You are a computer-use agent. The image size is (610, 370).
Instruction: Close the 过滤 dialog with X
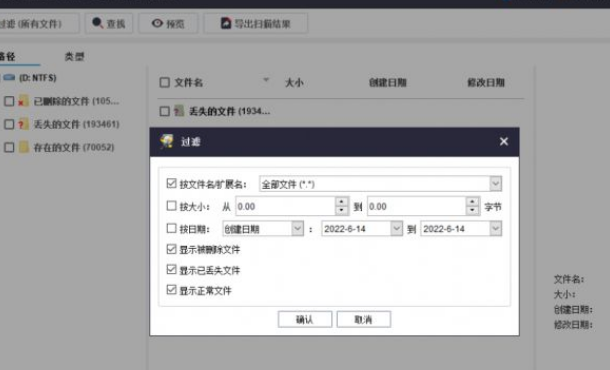point(504,141)
